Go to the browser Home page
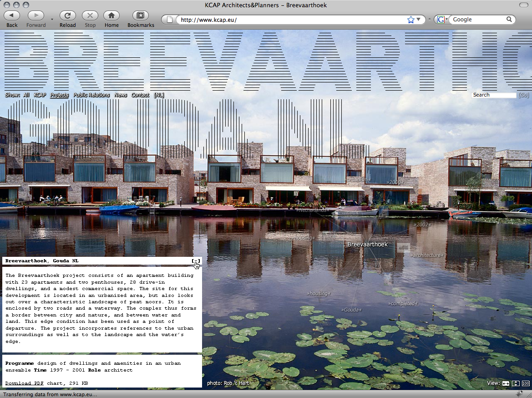 point(111,15)
